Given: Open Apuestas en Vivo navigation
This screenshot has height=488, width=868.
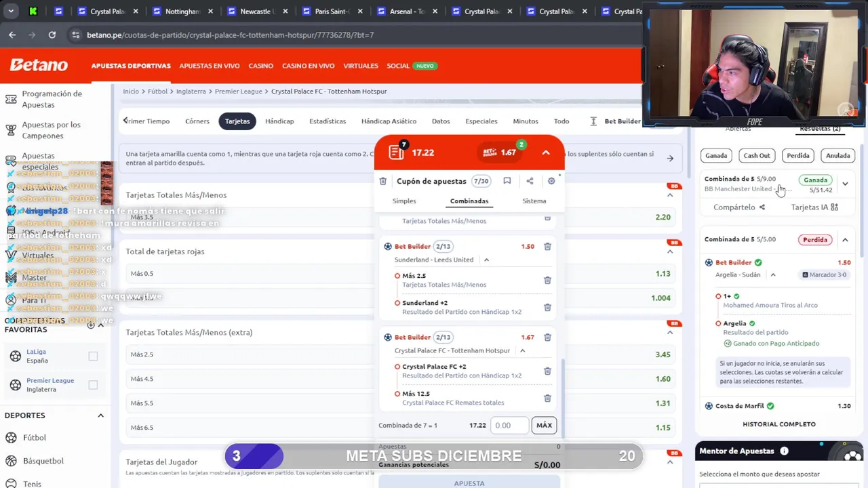Looking at the screenshot, I should (210, 66).
